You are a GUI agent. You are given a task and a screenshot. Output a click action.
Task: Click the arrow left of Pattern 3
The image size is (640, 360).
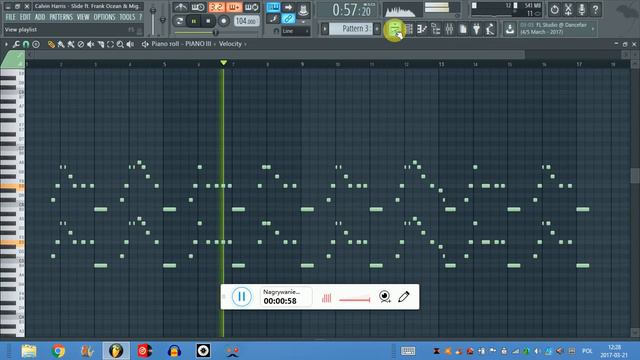324,29
